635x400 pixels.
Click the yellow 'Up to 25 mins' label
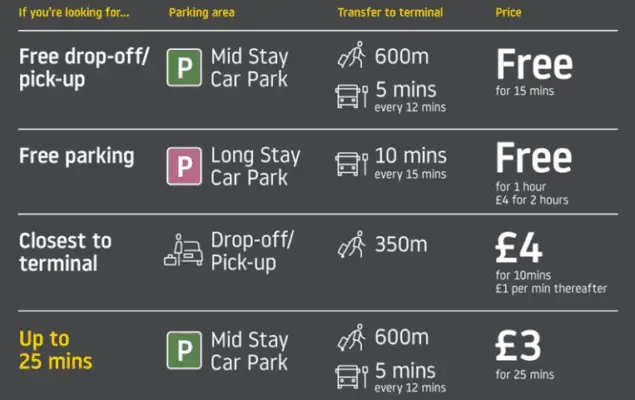pos(56,350)
